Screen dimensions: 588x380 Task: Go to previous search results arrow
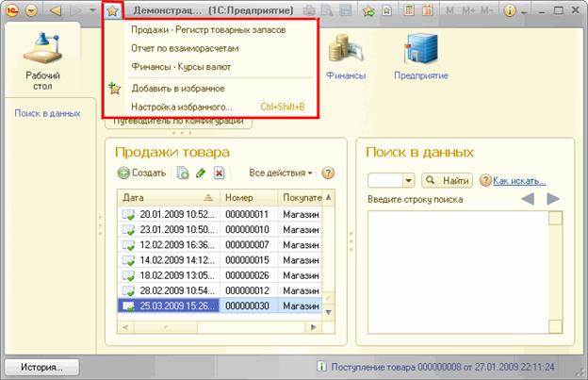[528, 198]
